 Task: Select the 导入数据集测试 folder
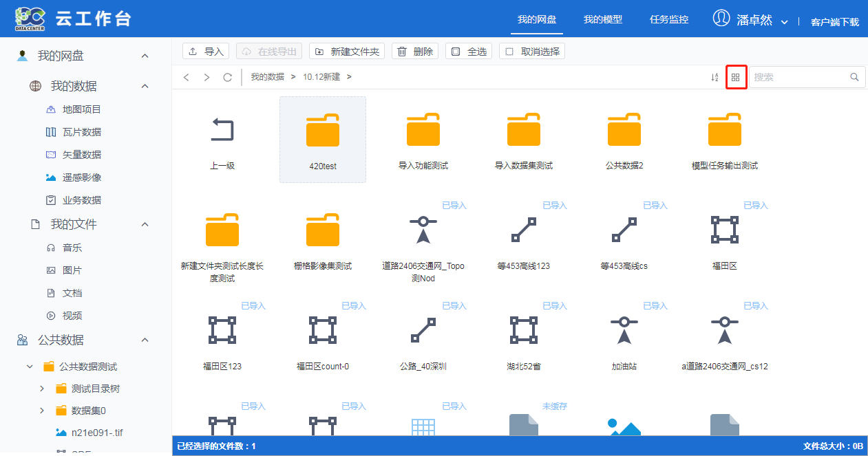(524, 130)
